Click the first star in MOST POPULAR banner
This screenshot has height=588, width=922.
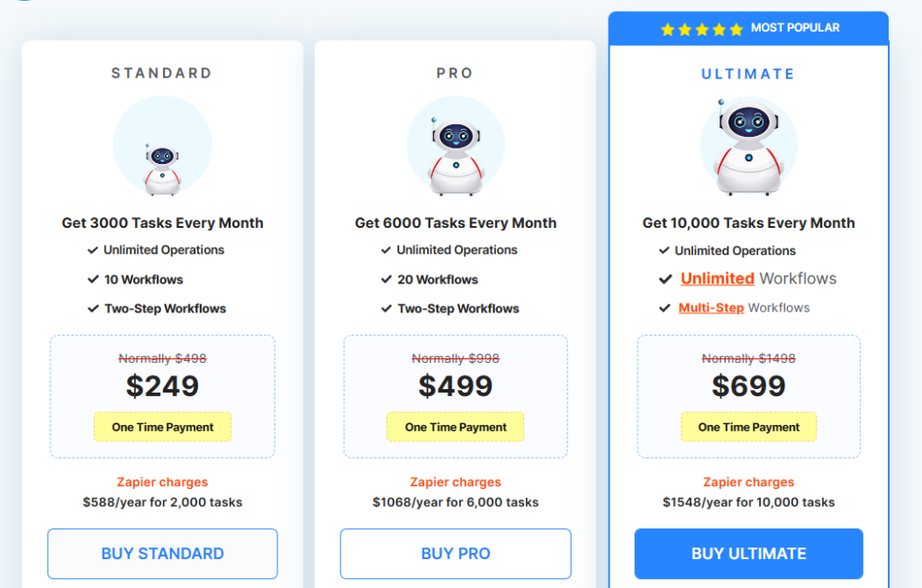click(x=667, y=28)
